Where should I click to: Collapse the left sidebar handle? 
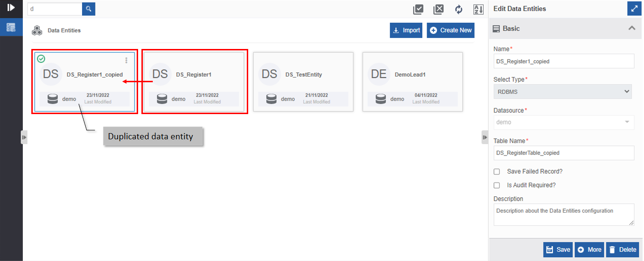[24, 137]
